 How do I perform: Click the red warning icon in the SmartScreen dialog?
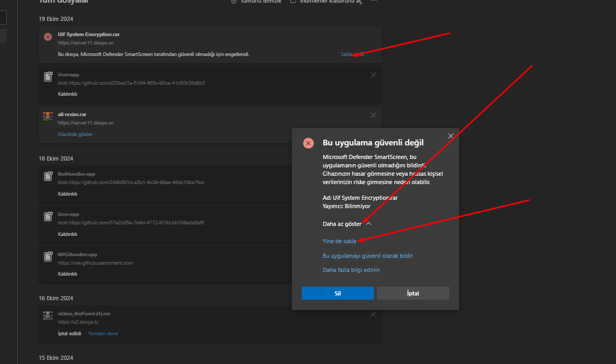pos(309,143)
